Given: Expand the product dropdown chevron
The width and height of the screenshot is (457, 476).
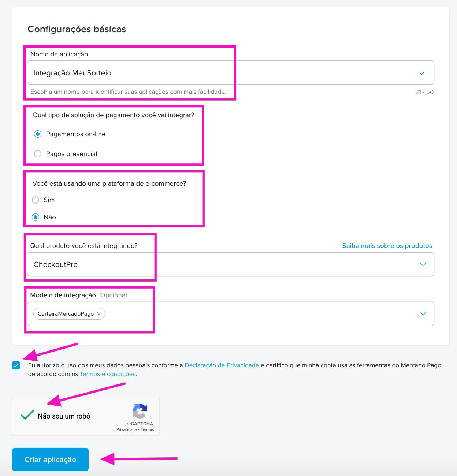Looking at the screenshot, I should [x=423, y=264].
